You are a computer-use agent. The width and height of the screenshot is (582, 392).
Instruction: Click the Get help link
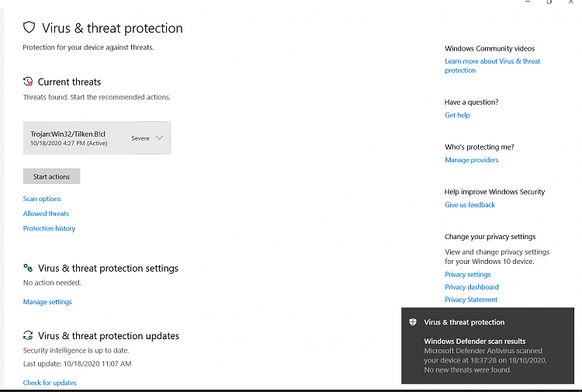(x=457, y=115)
